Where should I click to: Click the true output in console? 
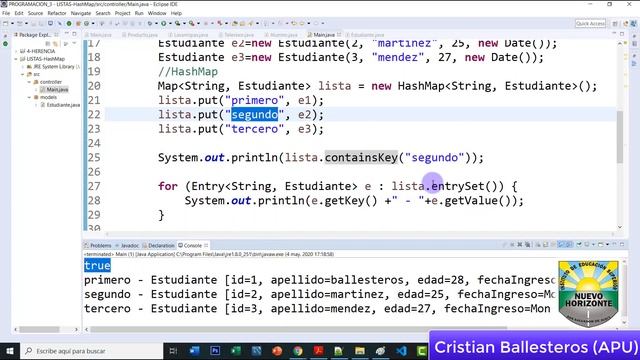[x=97, y=266]
